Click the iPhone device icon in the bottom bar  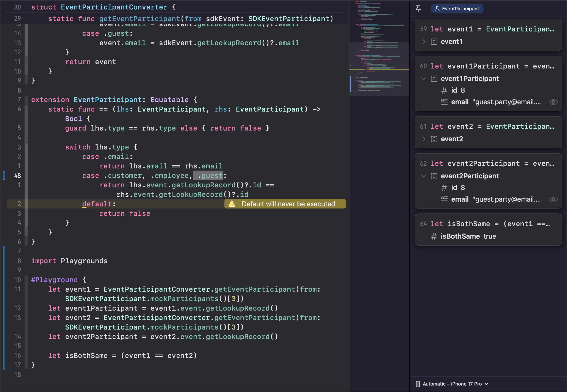click(418, 384)
